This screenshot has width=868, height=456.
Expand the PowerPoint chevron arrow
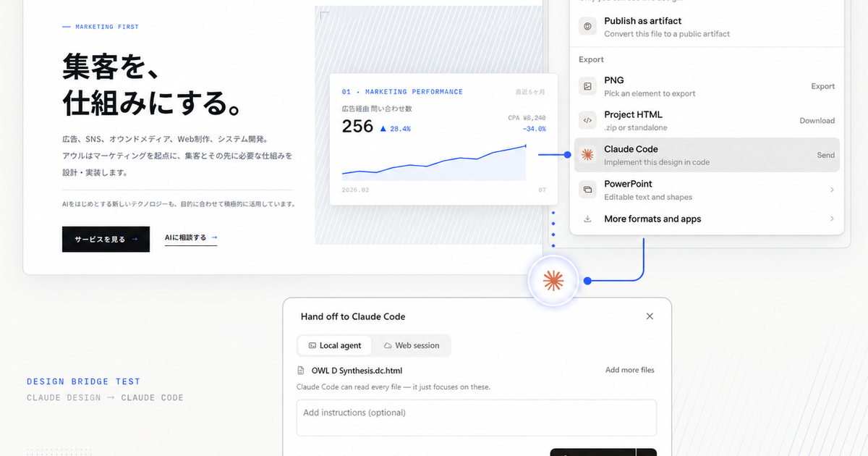point(832,190)
